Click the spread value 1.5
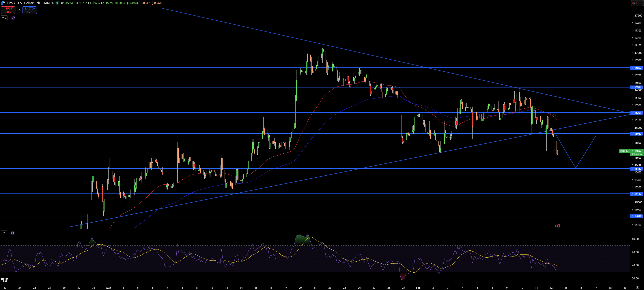The image size is (644, 290). click(19, 10)
